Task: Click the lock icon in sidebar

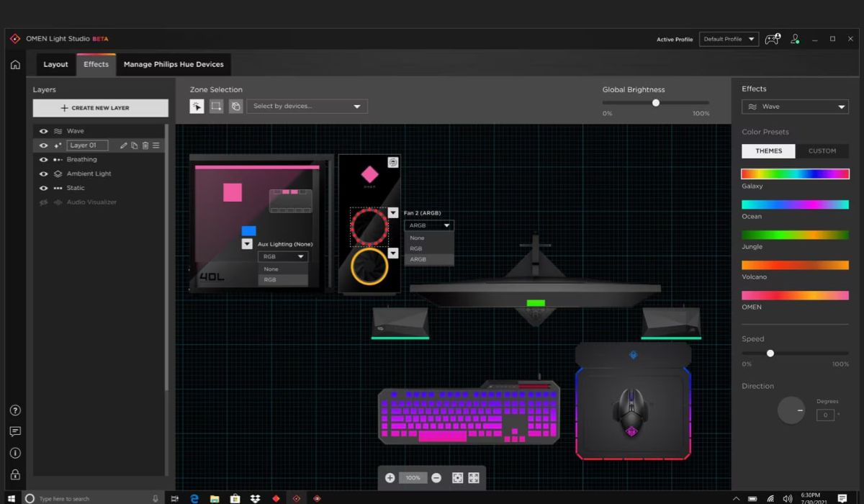Action: coord(14,475)
